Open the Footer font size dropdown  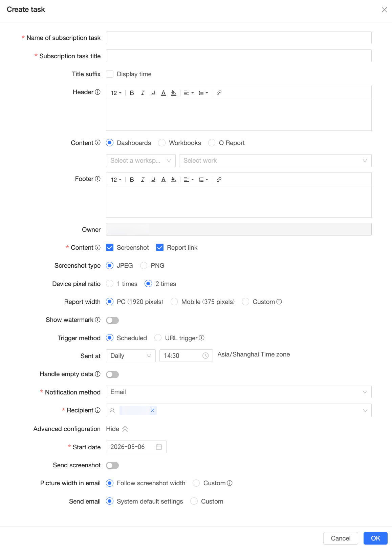click(116, 180)
